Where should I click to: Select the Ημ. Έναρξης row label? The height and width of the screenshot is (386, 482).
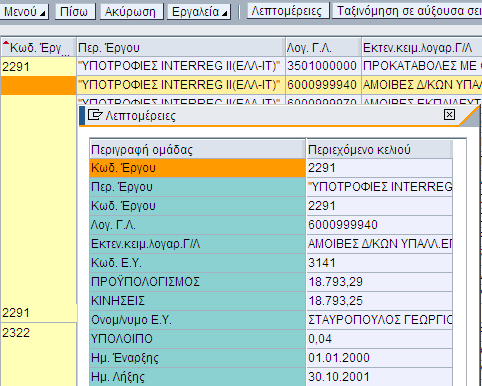[x=198, y=358]
